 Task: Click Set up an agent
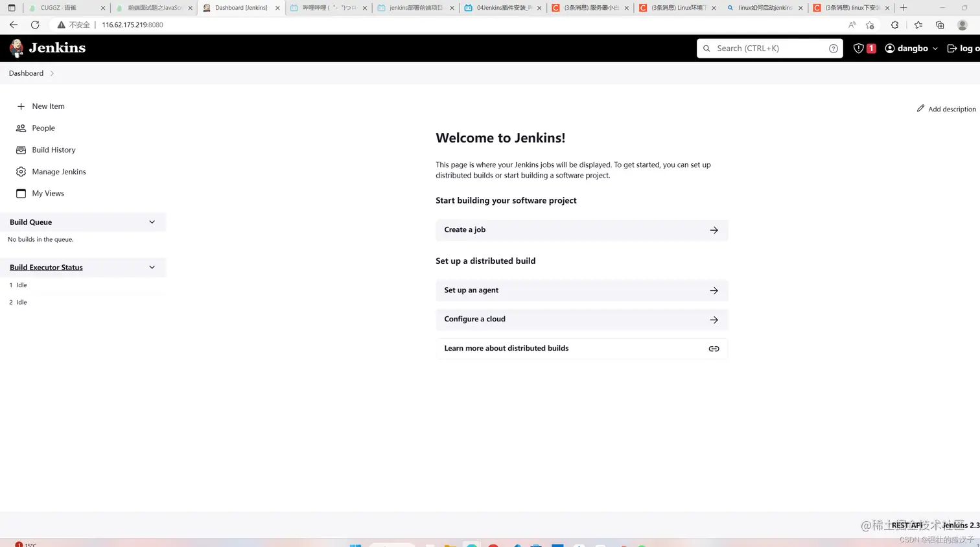tap(581, 290)
